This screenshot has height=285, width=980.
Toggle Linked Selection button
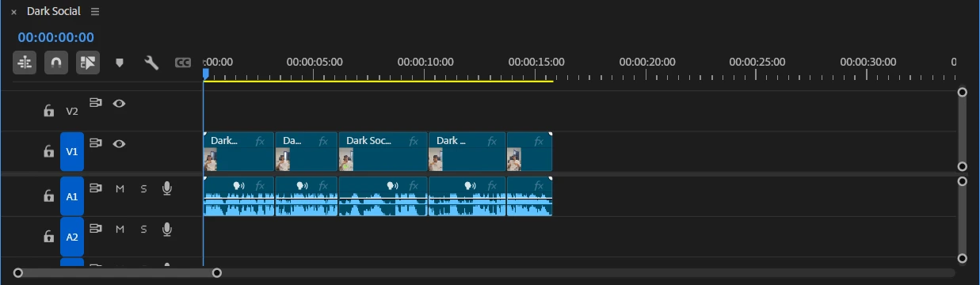pyautogui.click(x=87, y=63)
